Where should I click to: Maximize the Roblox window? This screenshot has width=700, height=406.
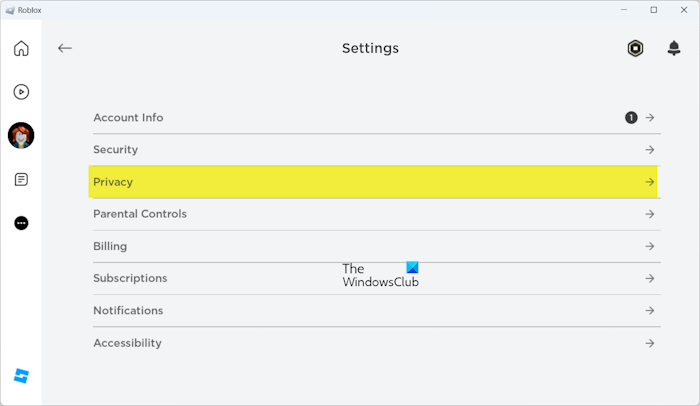654,10
